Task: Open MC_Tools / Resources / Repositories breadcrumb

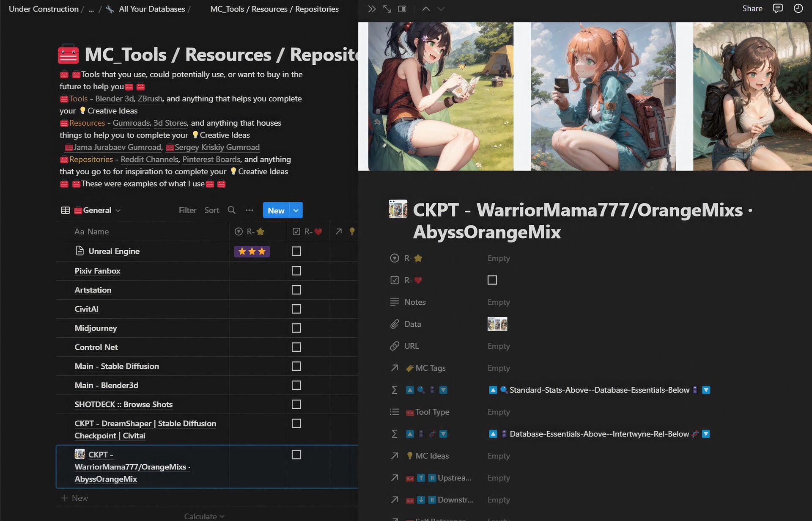Action: [x=274, y=9]
